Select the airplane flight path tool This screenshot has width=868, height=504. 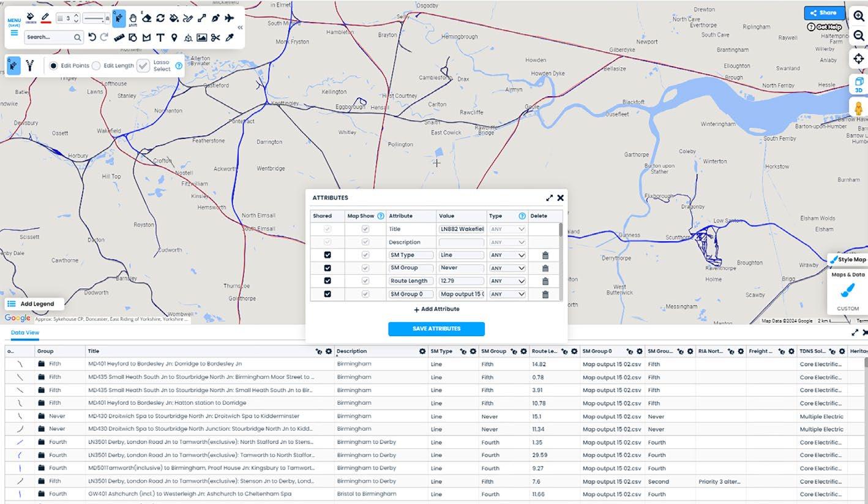(230, 18)
